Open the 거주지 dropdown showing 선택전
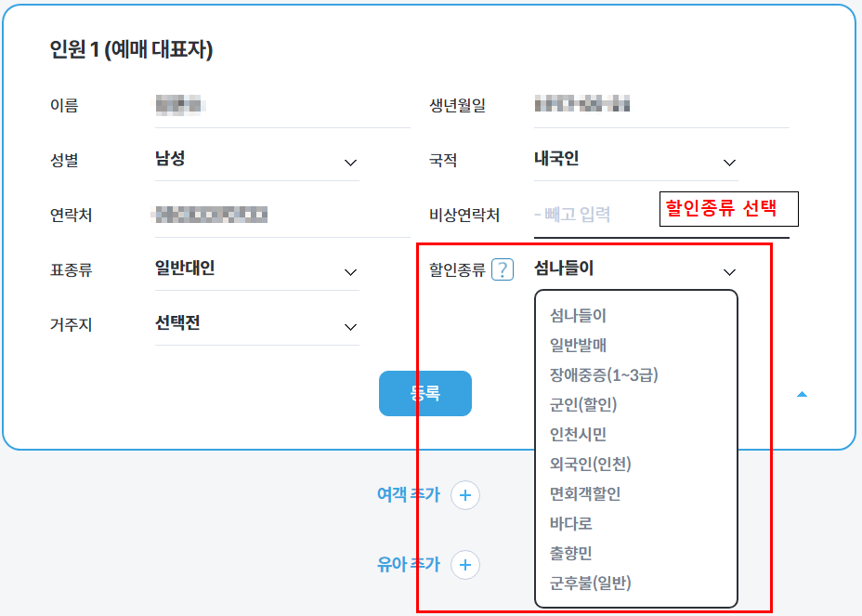Image resolution: width=862 pixels, height=616 pixels. pos(350,326)
